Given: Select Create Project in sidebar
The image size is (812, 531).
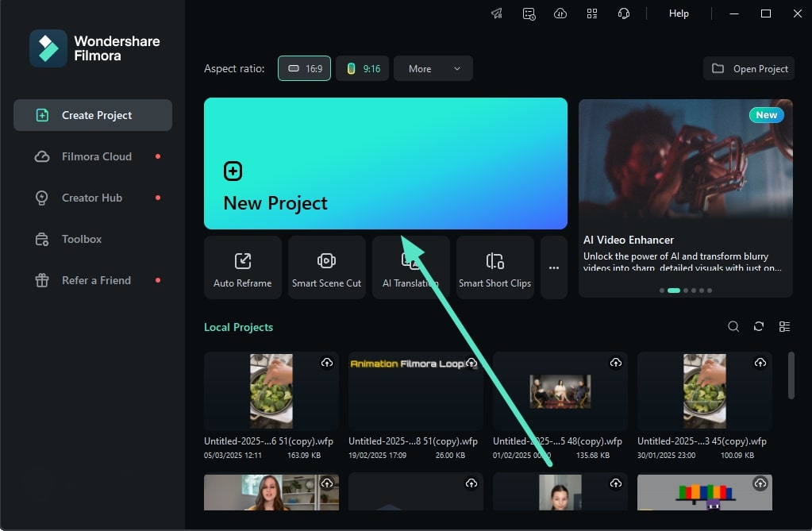Looking at the screenshot, I should pyautogui.click(x=93, y=115).
